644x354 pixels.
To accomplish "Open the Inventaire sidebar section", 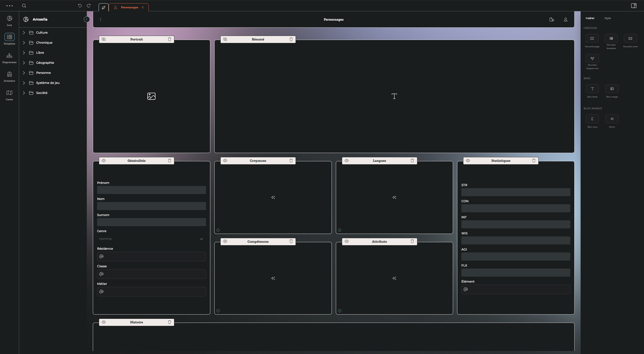I will click(x=9, y=77).
